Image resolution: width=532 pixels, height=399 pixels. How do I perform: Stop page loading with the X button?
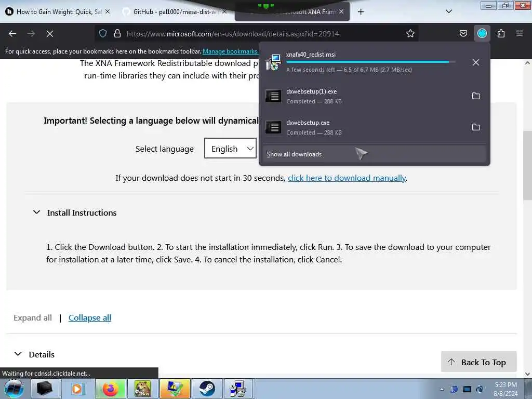point(50,34)
